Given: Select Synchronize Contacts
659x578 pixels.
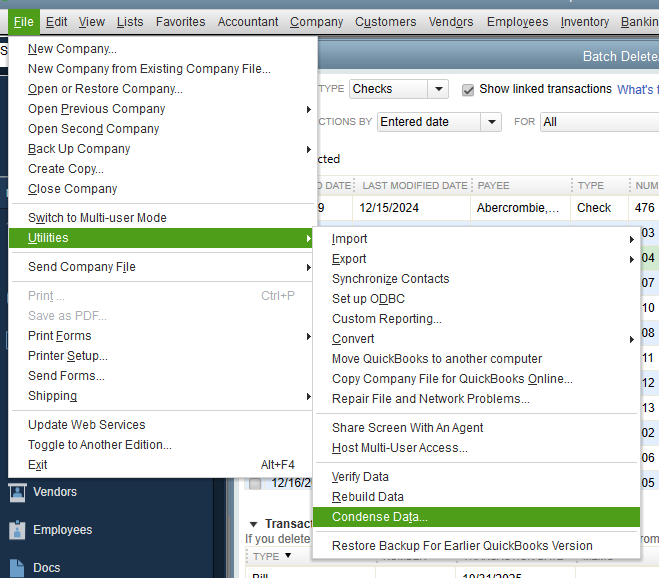Looking at the screenshot, I should [x=477, y=279].
